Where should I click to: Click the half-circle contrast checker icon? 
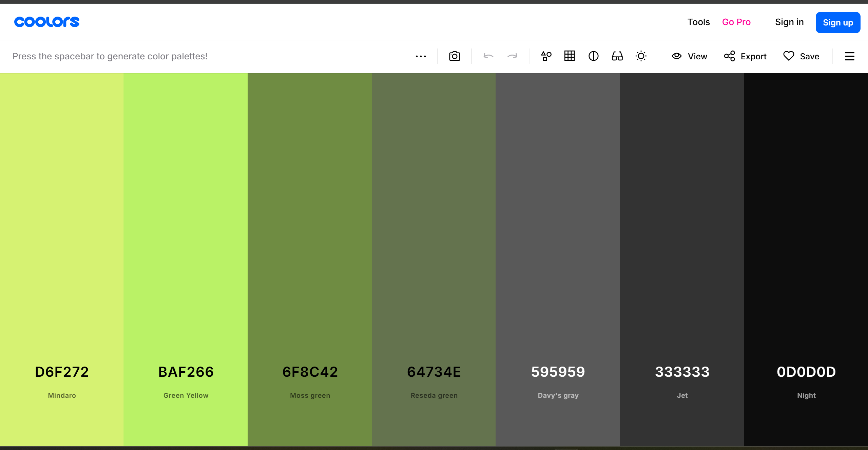[x=593, y=56]
